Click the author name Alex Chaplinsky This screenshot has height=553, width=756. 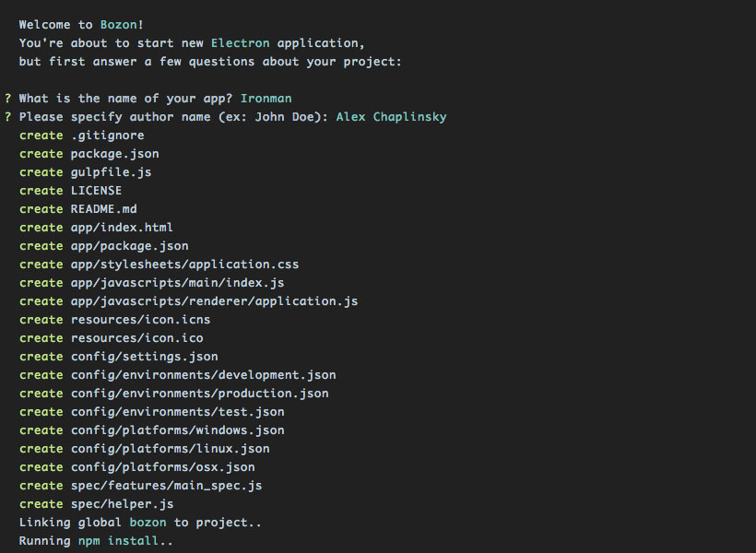pyautogui.click(x=391, y=117)
